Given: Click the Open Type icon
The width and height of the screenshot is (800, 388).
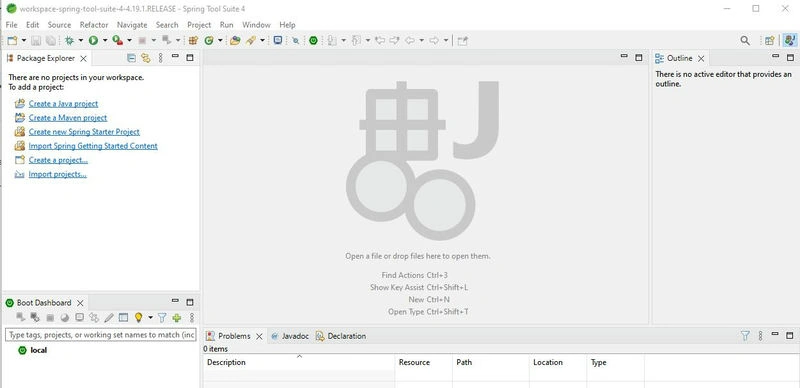Looking at the screenshot, I should [x=235, y=40].
